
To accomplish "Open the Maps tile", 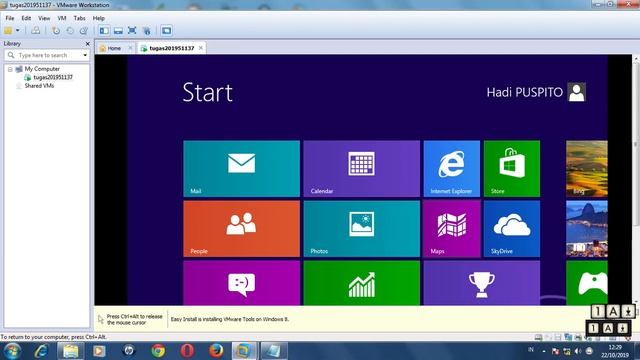I will pos(452,229).
